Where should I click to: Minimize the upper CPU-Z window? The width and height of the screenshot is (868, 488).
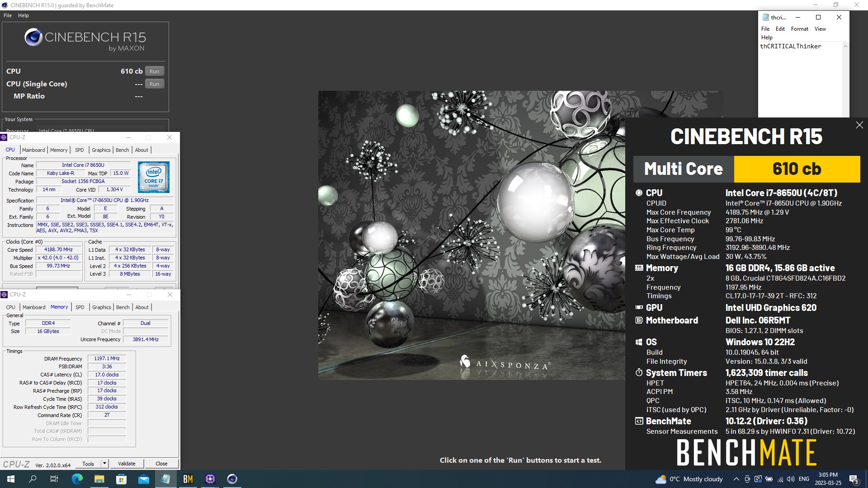128,137
